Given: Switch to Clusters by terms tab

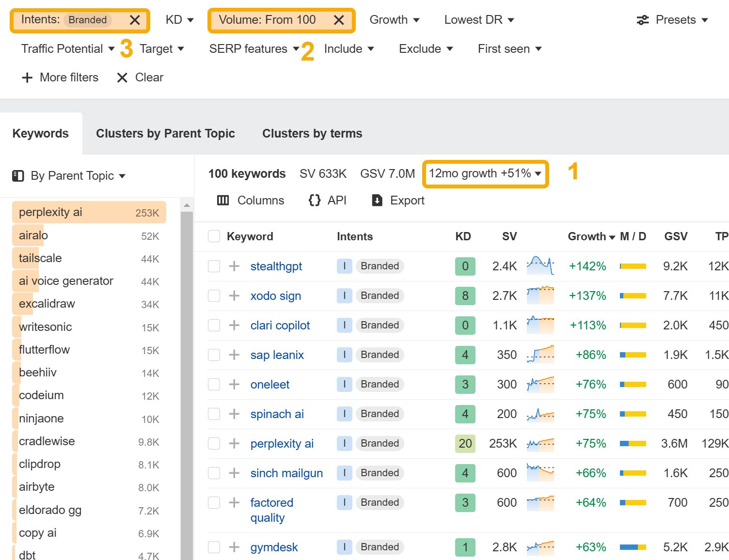Looking at the screenshot, I should click(x=312, y=134).
